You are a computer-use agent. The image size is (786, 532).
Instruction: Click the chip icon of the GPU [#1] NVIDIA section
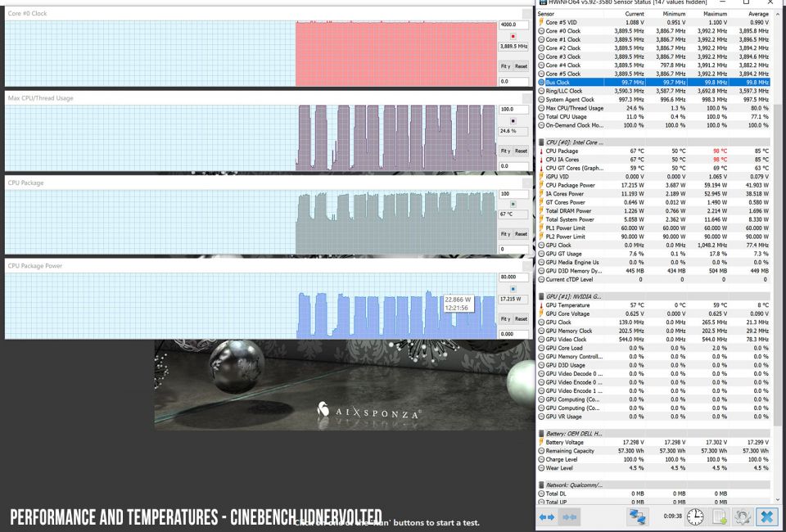(x=541, y=296)
